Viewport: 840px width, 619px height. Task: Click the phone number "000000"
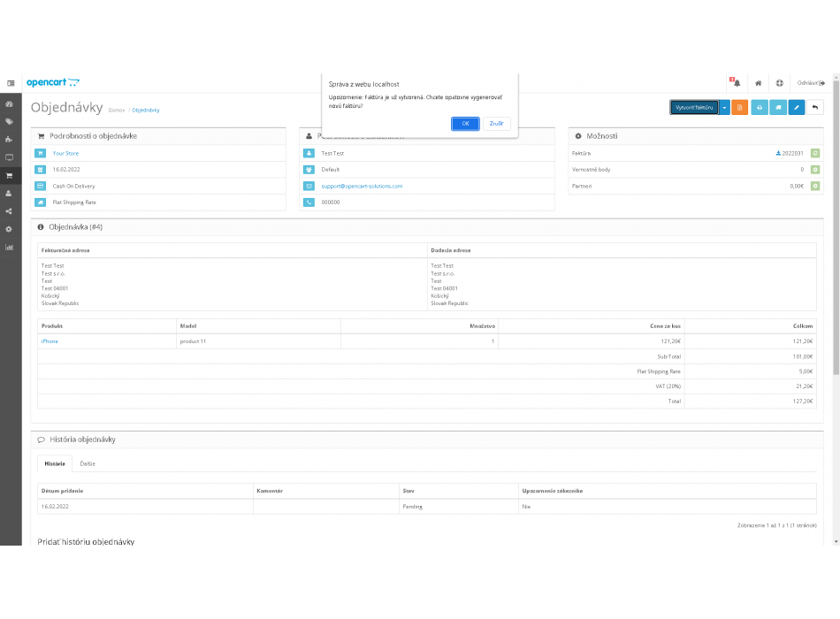tap(330, 202)
